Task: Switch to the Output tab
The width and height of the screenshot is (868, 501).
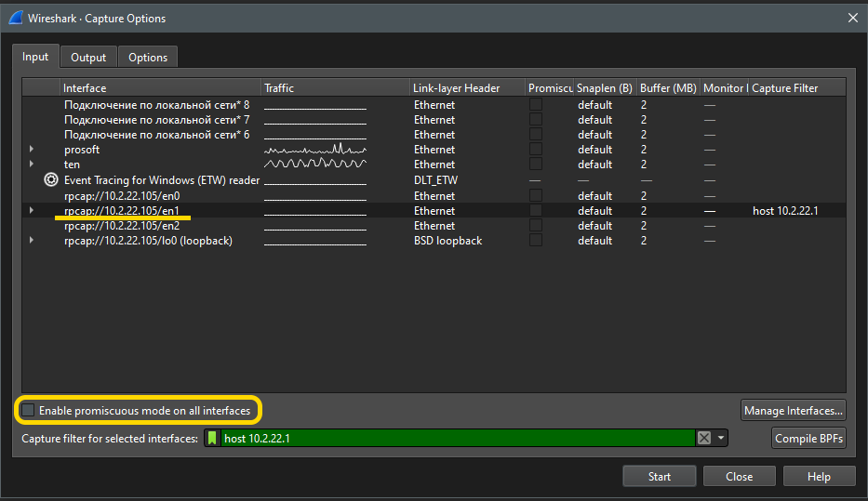Action: tap(88, 57)
